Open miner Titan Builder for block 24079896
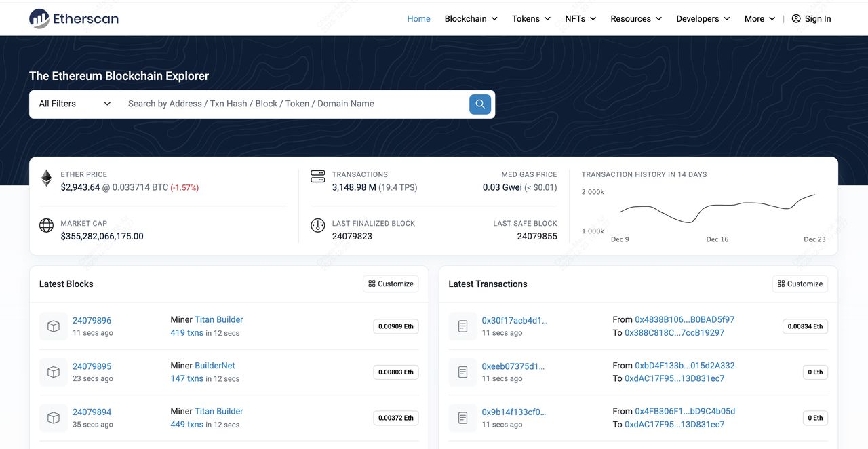The image size is (868, 449). [218, 319]
